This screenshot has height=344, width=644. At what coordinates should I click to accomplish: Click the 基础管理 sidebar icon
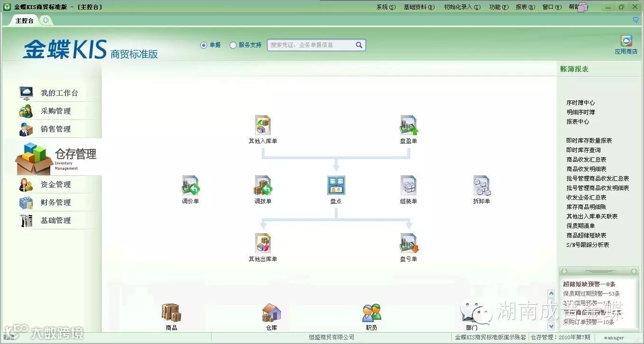(x=26, y=220)
